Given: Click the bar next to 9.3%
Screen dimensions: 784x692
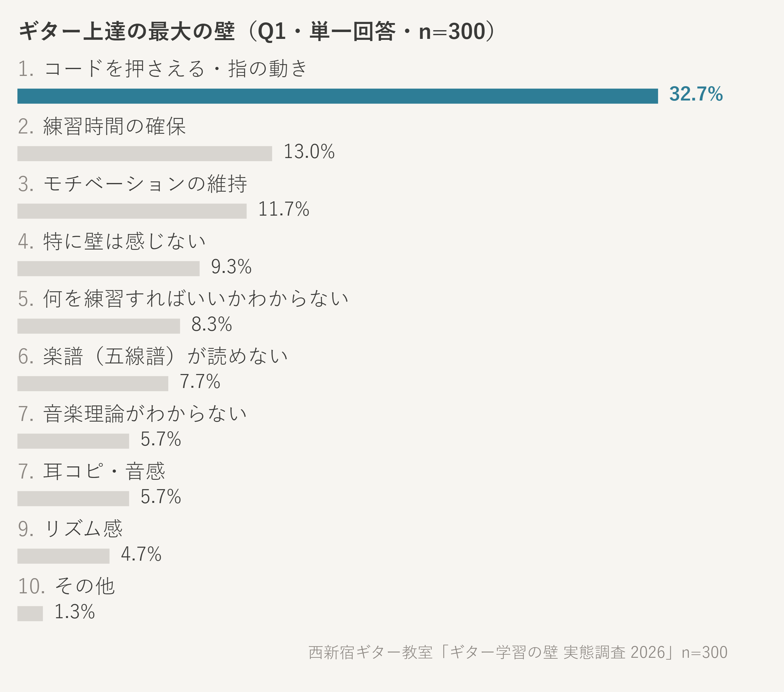Looking at the screenshot, I should pyautogui.click(x=109, y=269).
